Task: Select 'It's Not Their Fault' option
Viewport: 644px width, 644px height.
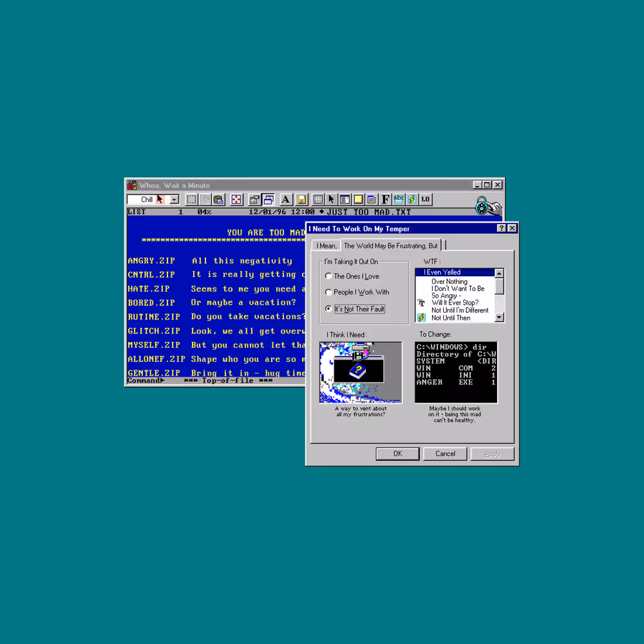Action: pos(328,308)
